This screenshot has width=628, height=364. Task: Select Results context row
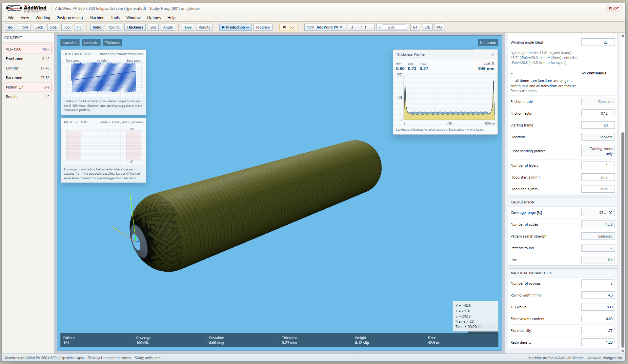[28, 97]
